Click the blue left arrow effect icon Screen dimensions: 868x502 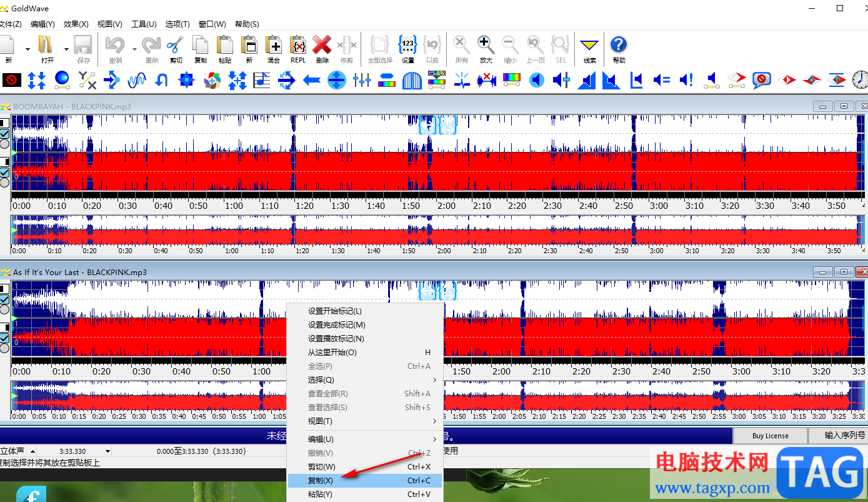pos(312,80)
